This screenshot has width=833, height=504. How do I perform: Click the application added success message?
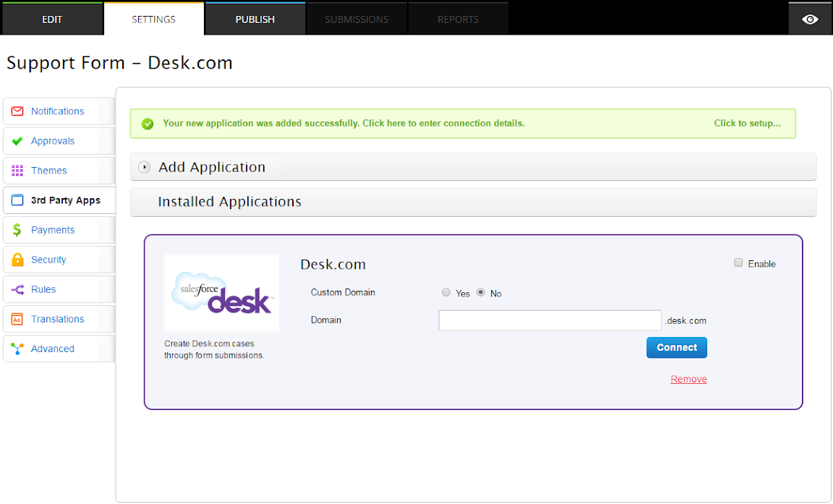point(343,123)
